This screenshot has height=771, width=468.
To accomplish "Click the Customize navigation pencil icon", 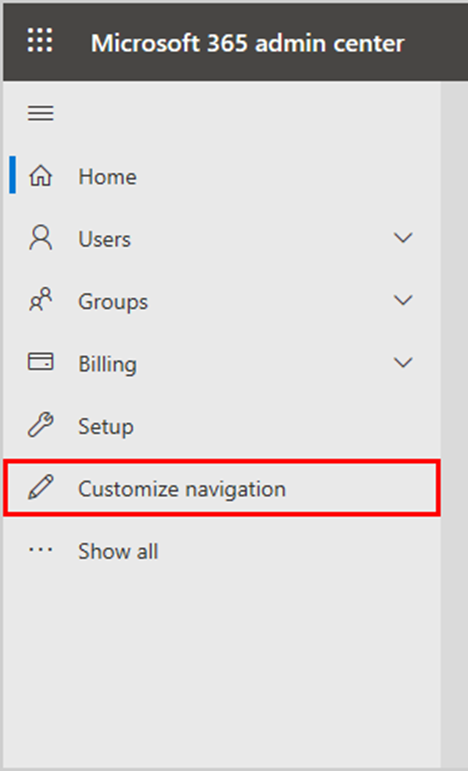I will pyautogui.click(x=41, y=487).
